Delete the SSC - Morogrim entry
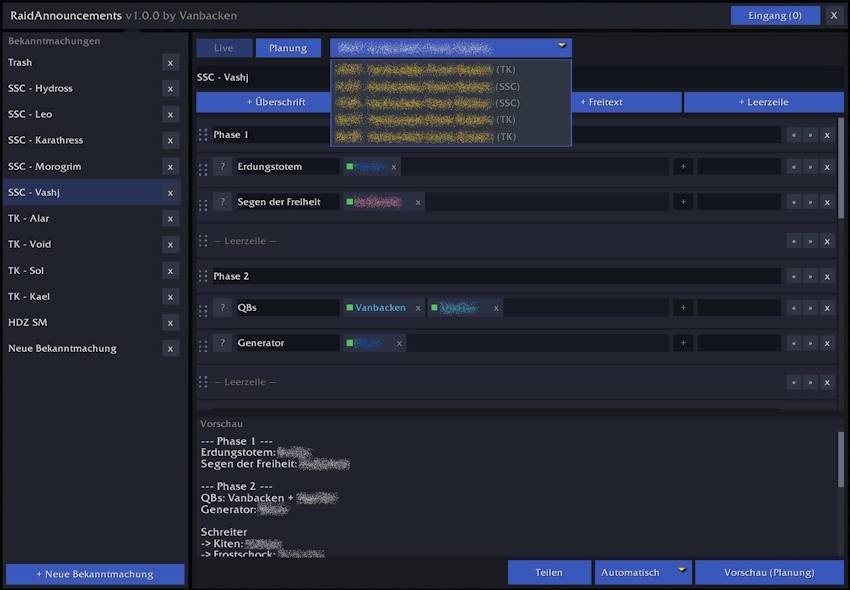 point(170,167)
